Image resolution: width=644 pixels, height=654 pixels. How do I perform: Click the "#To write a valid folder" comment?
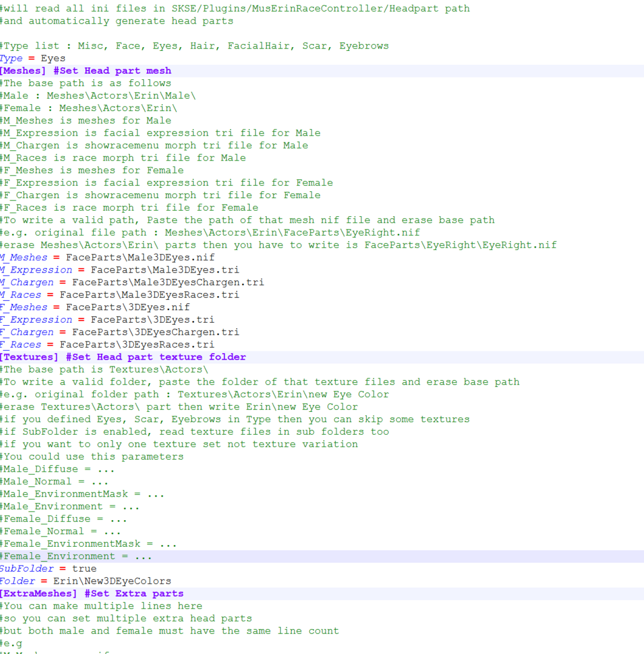point(260,382)
